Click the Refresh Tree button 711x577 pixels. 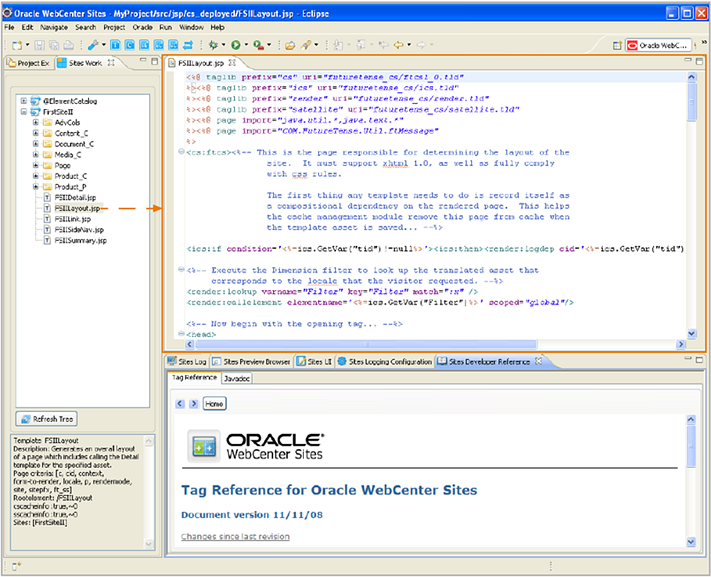[46, 419]
